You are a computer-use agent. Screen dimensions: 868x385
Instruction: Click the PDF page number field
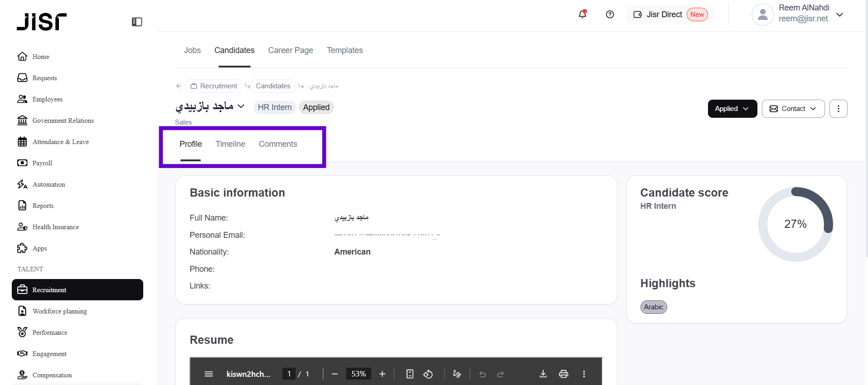point(289,374)
